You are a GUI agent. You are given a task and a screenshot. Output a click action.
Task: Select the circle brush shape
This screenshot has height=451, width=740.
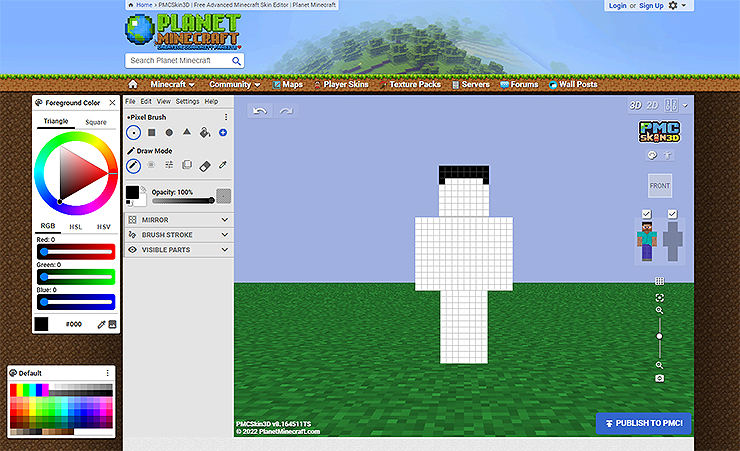click(x=169, y=133)
